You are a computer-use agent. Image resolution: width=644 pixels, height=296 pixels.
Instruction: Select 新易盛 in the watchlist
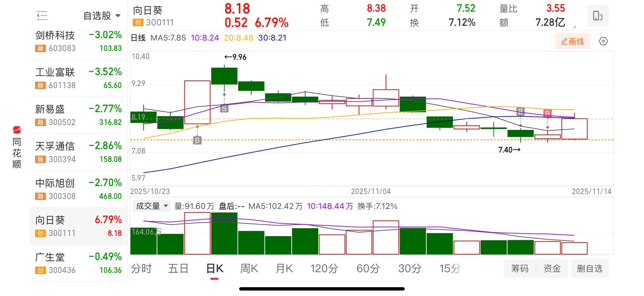(x=79, y=115)
